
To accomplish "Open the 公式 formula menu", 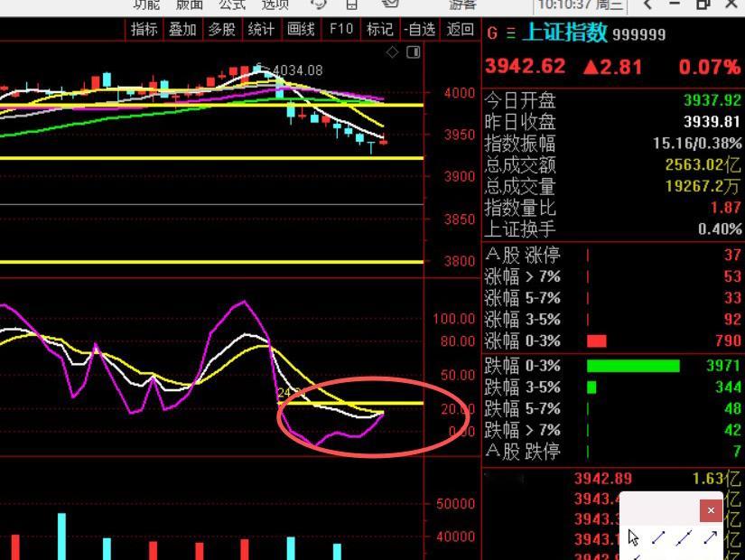I will (232, 5).
